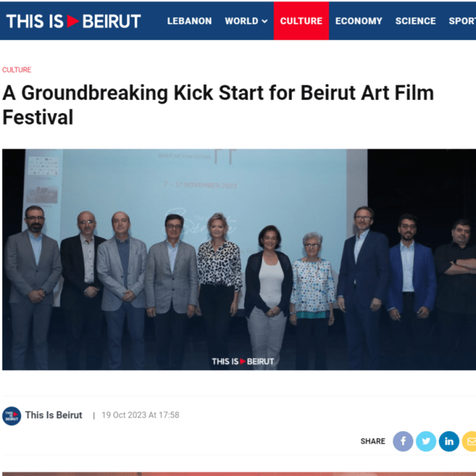Viewport: 476px width, 476px height.
Task: Open the festival group photo
Action: tap(239, 259)
